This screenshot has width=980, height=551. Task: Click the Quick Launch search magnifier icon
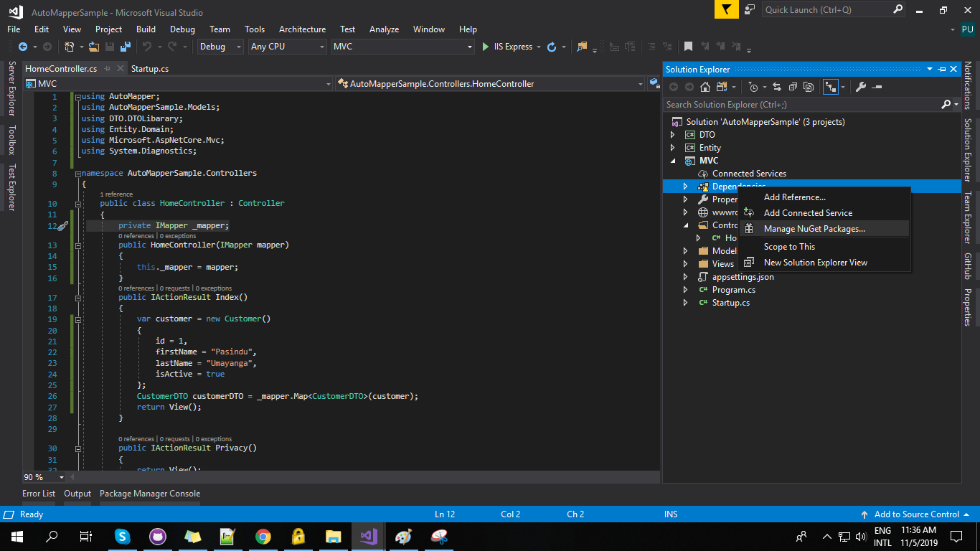click(897, 10)
